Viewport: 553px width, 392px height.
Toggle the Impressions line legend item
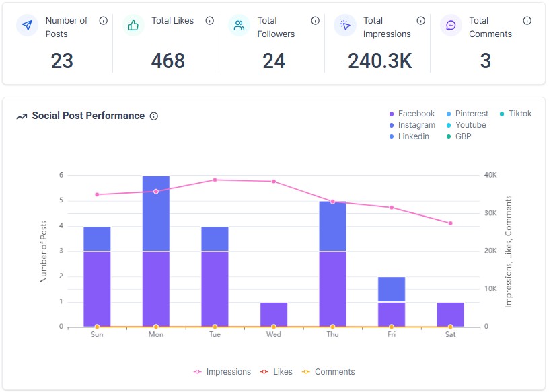[222, 372]
